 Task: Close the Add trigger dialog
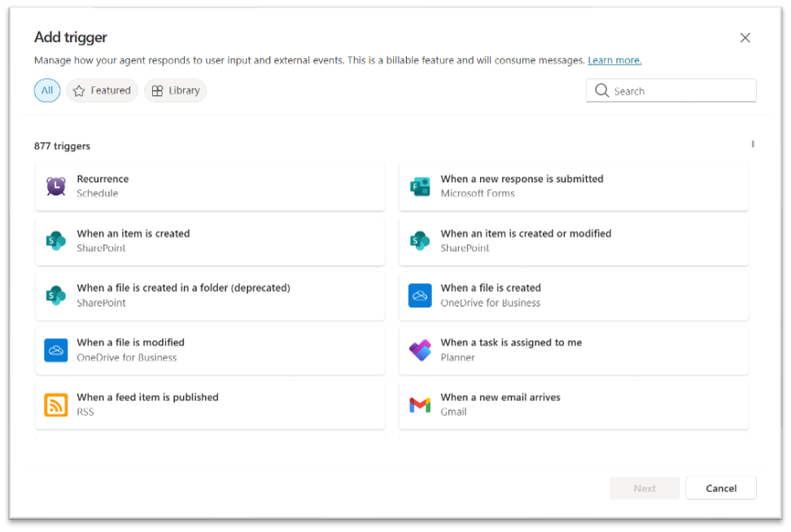coord(745,37)
